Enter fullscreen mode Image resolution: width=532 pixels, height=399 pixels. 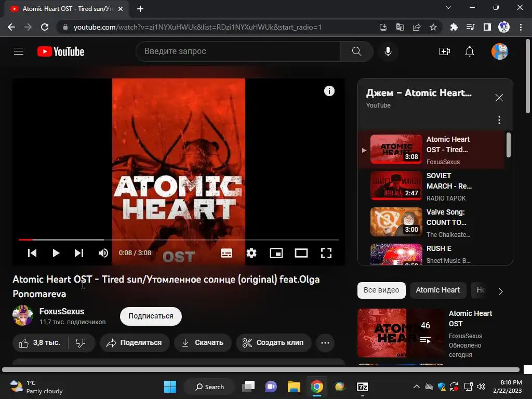[x=326, y=253]
